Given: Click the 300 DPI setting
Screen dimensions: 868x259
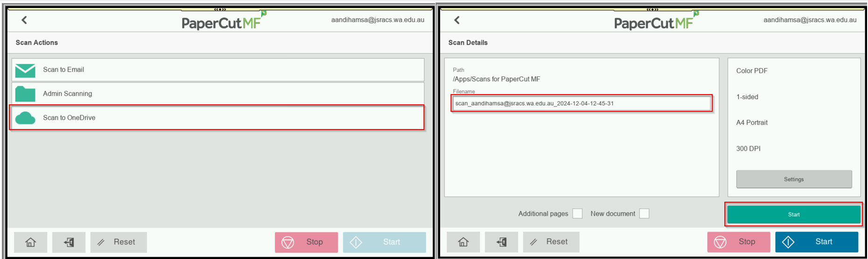Looking at the screenshot, I should click(748, 149).
